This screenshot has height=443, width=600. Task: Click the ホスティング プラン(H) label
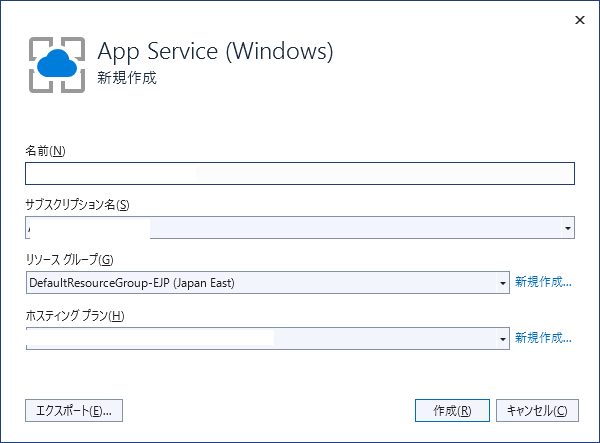(75, 316)
